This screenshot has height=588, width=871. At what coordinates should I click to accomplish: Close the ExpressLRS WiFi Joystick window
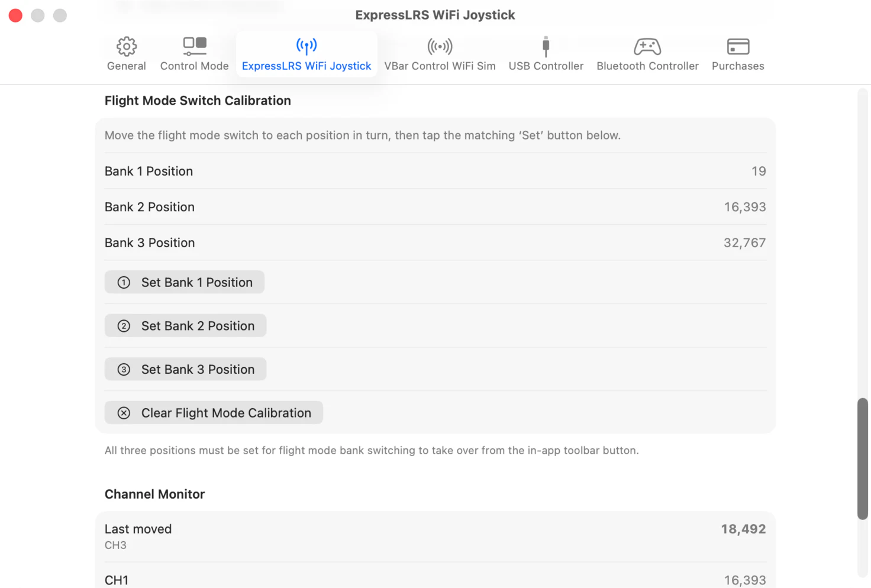15,15
